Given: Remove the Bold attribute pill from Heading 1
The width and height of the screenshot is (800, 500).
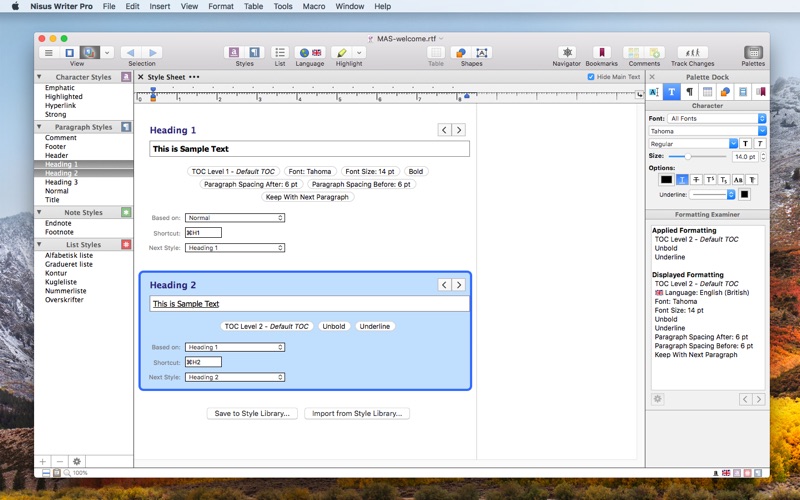Looking at the screenshot, I should (416, 171).
